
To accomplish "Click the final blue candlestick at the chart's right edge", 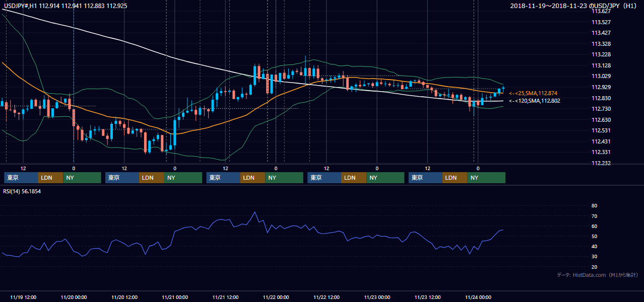I will pos(503,89).
